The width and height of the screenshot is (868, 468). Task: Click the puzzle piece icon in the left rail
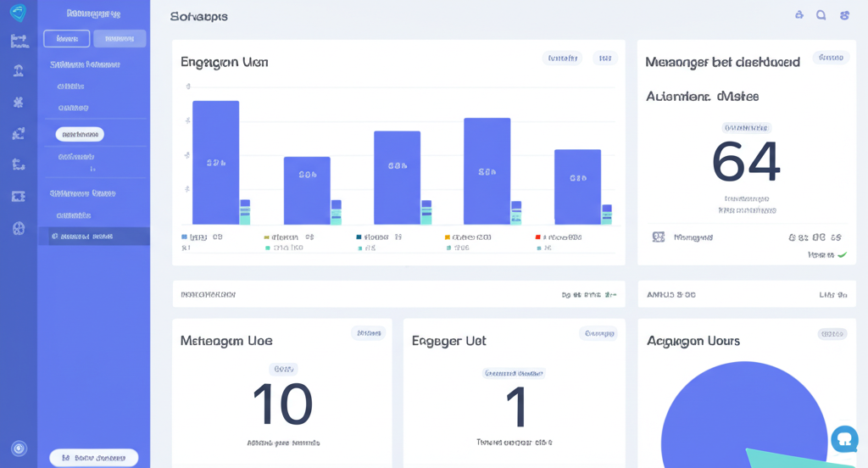pos(18,102)
